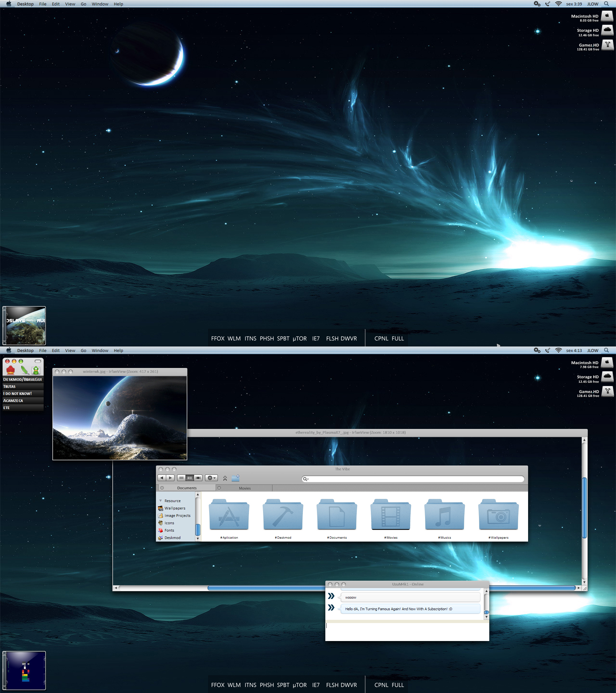The width and height of the screenshot is (616, 693).
Task: Close the Movies tab with its x
Action: [219, 488]
